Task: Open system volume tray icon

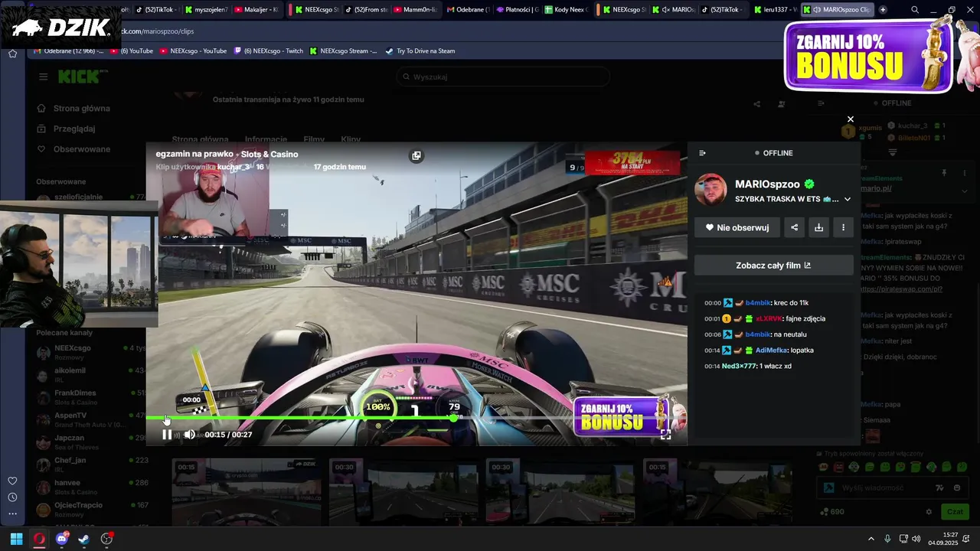Action: point(918,539)
